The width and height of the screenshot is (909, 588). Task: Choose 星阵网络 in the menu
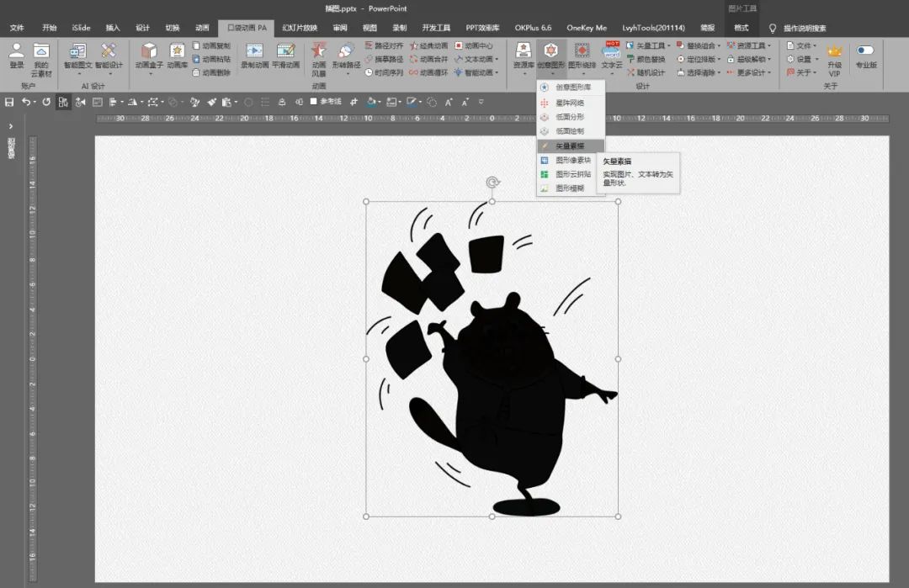pyautogui.click(x=571, y=103)
